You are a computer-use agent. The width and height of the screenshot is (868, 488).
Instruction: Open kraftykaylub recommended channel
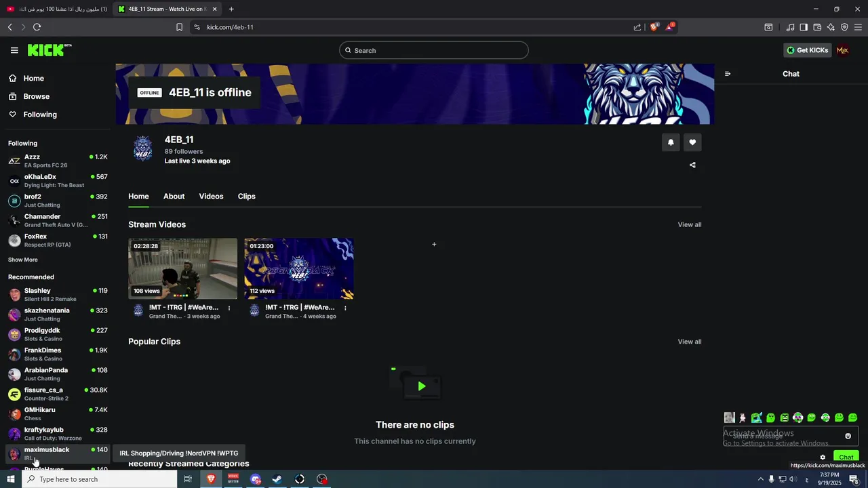click(57, 434)
